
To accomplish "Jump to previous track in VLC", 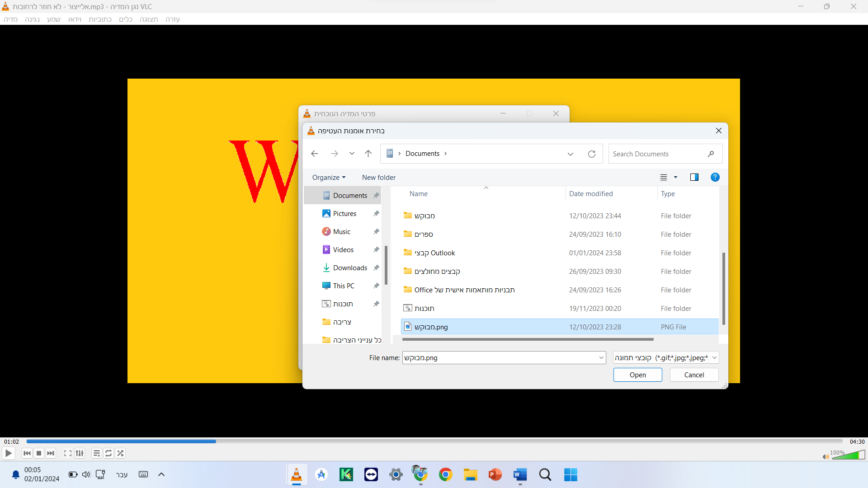I will click(x=27, y=453).
